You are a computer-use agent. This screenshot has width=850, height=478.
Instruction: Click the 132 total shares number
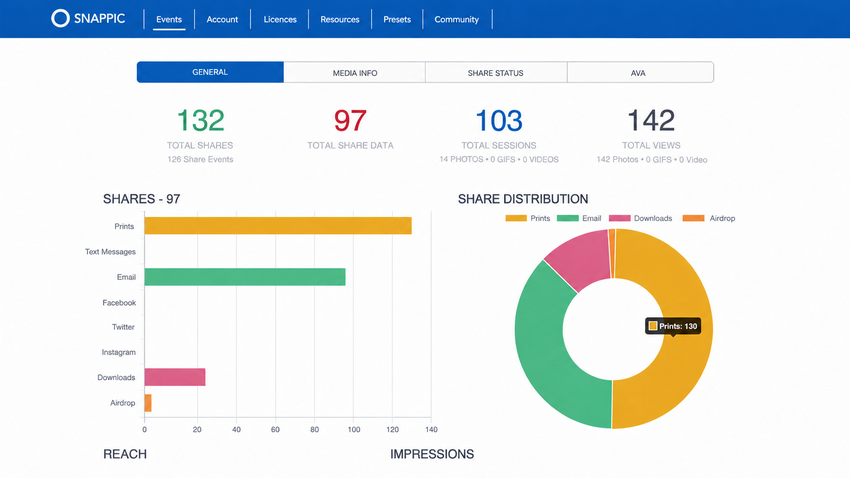201,120
